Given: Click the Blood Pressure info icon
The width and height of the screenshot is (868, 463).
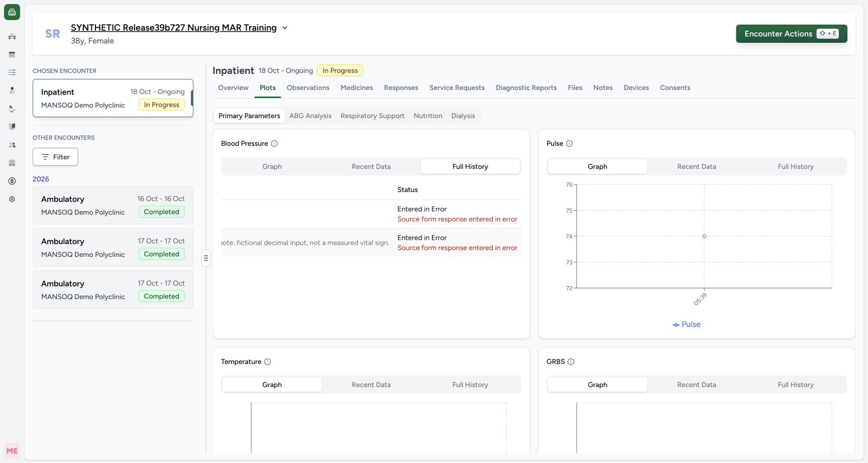Looking at the screenshot, I should (274, 143).
